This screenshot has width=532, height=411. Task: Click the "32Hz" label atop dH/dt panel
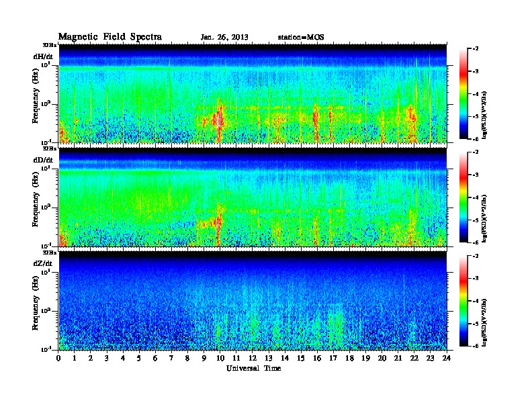(x=50, y=45)
